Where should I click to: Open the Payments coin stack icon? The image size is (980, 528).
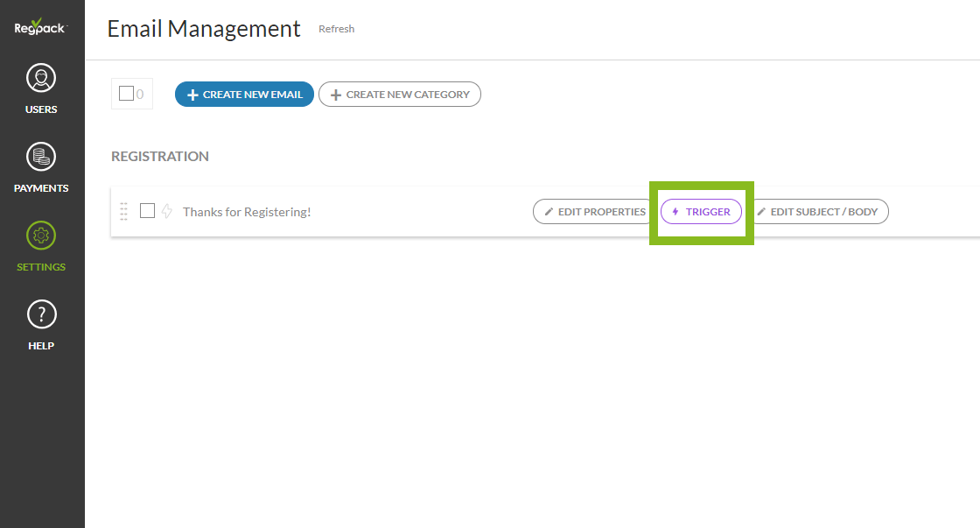pyautogui.click(x=41, y=158)
